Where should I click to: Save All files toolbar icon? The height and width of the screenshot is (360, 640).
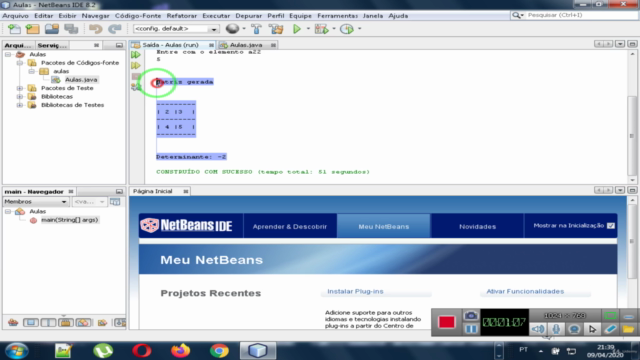71,29
